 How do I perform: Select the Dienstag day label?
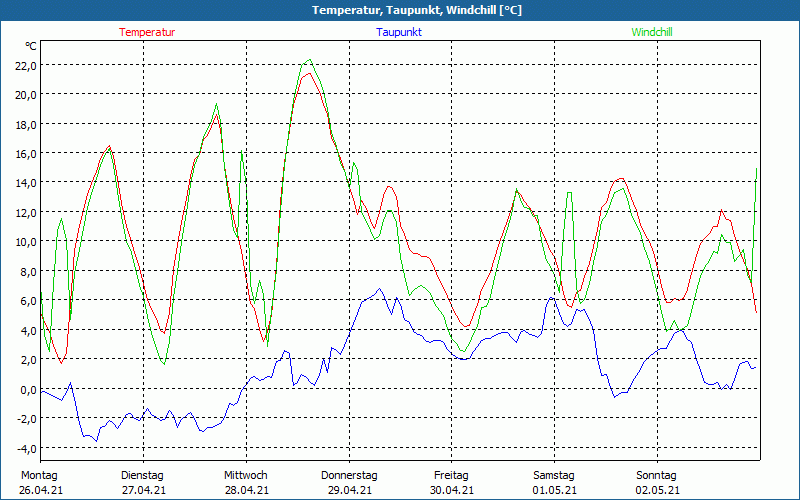[142, 475]
